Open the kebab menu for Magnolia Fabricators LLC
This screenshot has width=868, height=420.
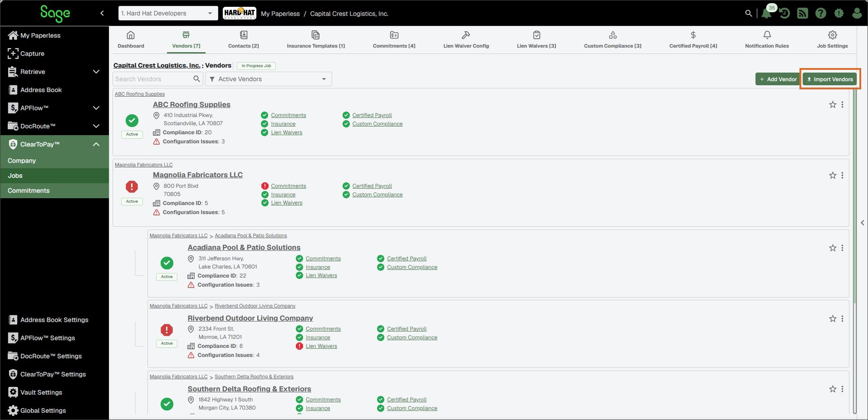tap(843, 176)
